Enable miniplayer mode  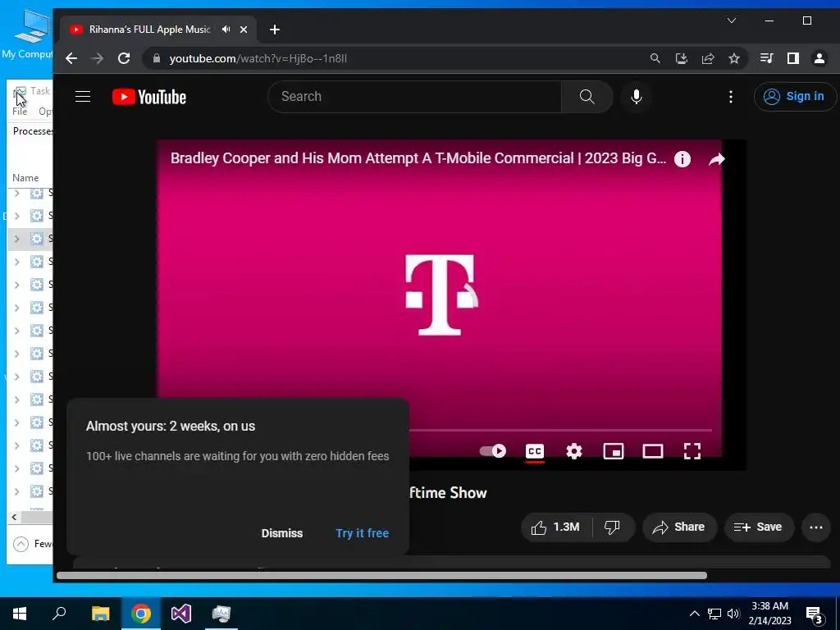click(614, 451)
